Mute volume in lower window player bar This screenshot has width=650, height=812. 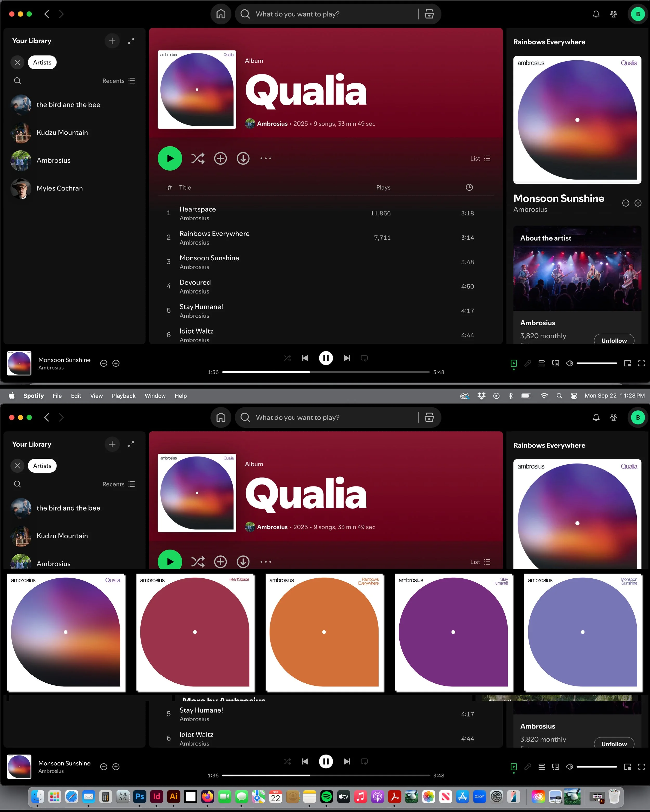pos(569,767)
